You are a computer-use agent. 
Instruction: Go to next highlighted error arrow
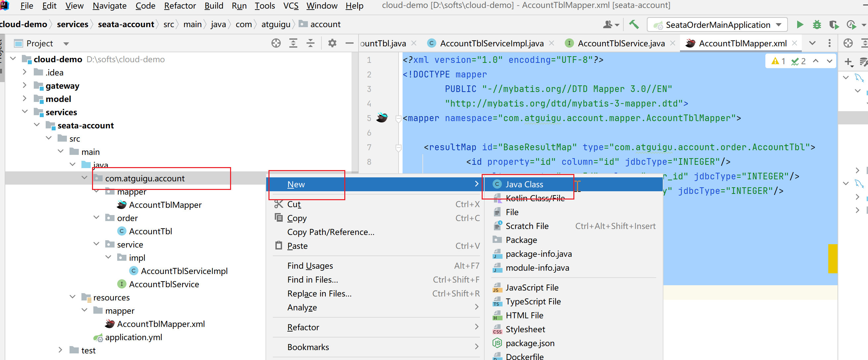coord(829,61)
